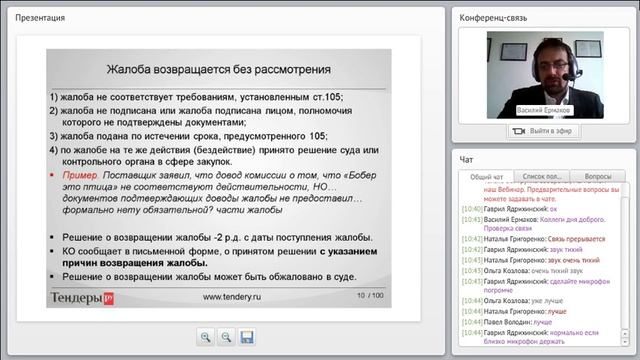Click Ольга Козлова's message 'очень тихий звук'

(557, 271)
